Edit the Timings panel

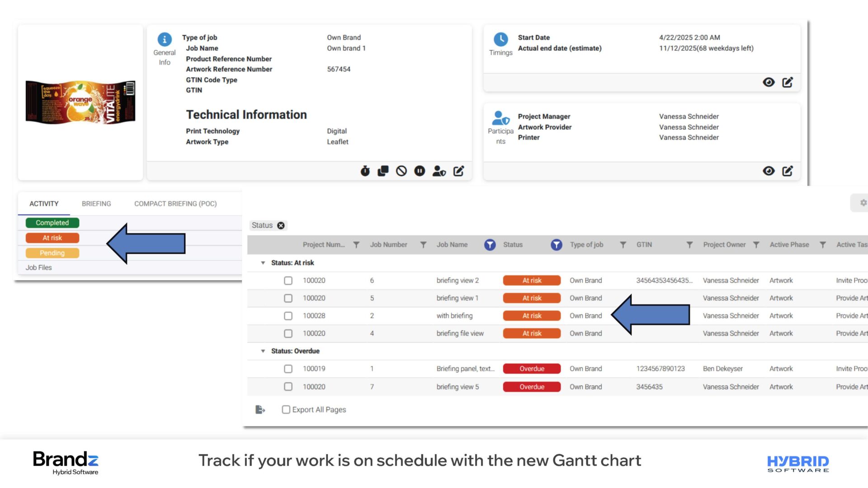click(x=788, y=82)
